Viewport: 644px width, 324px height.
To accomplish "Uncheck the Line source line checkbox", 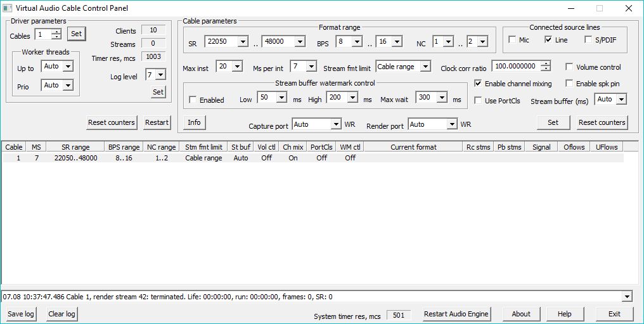I will (x=548, y=40).
